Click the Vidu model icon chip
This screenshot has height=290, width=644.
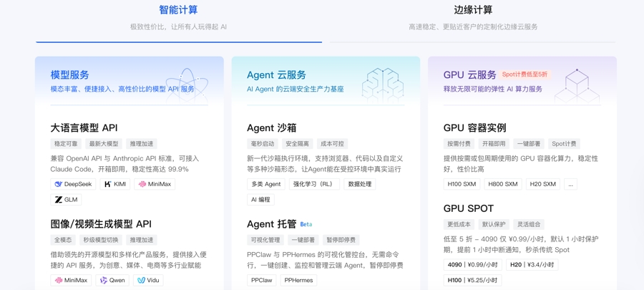click(x=148, y=280)
